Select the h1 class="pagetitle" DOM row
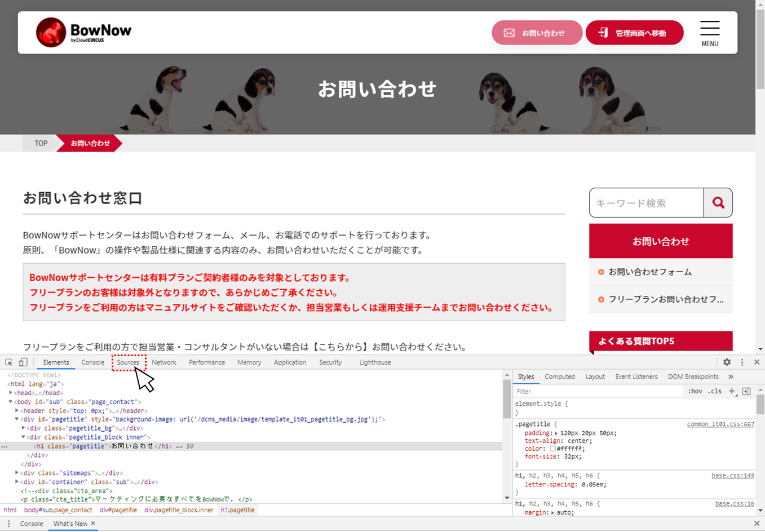765x532 pixels. coord(251,446)
